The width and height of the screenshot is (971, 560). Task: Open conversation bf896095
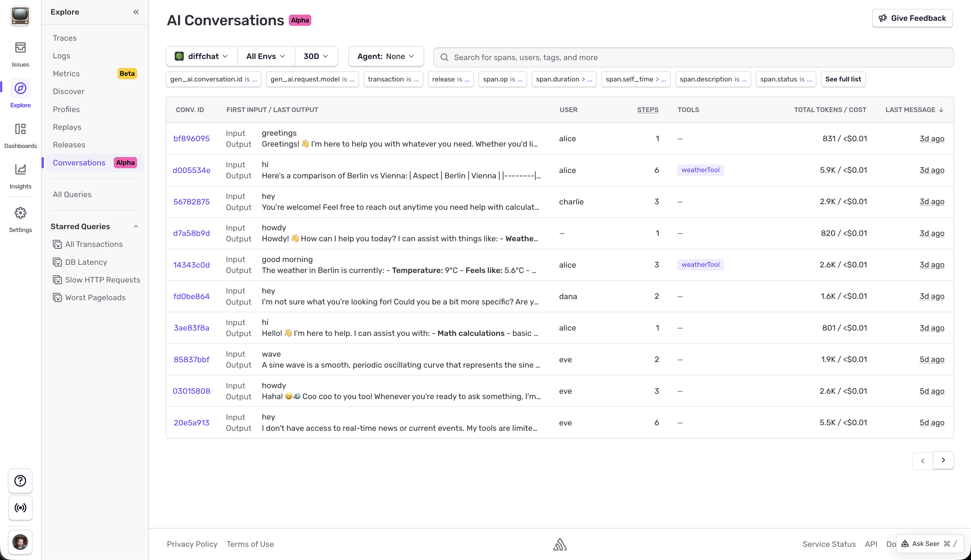[x=192, y=138]
